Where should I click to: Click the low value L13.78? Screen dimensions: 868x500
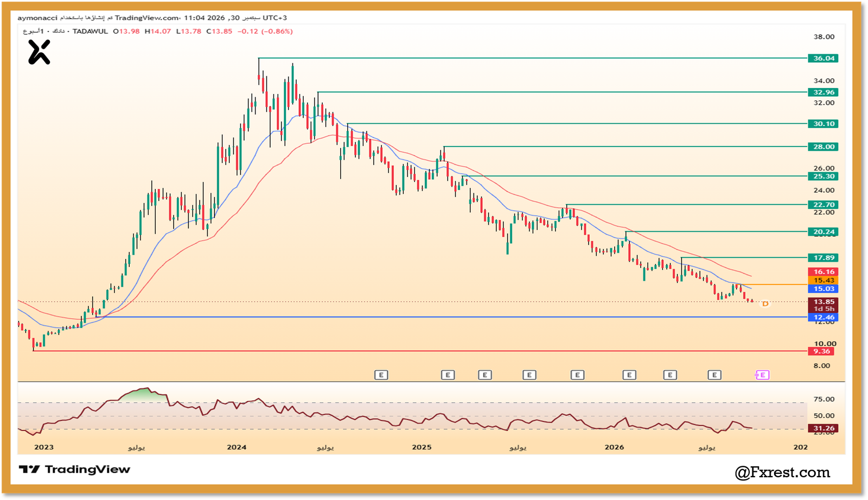coord(189,31)
